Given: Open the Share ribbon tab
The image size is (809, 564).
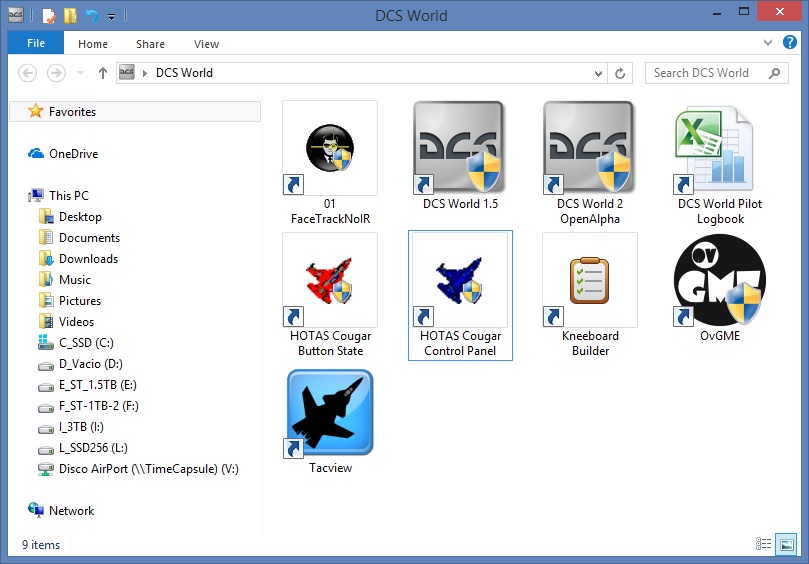Looking at the screenshot, I should pyautogui.click(x=150, y=44).
